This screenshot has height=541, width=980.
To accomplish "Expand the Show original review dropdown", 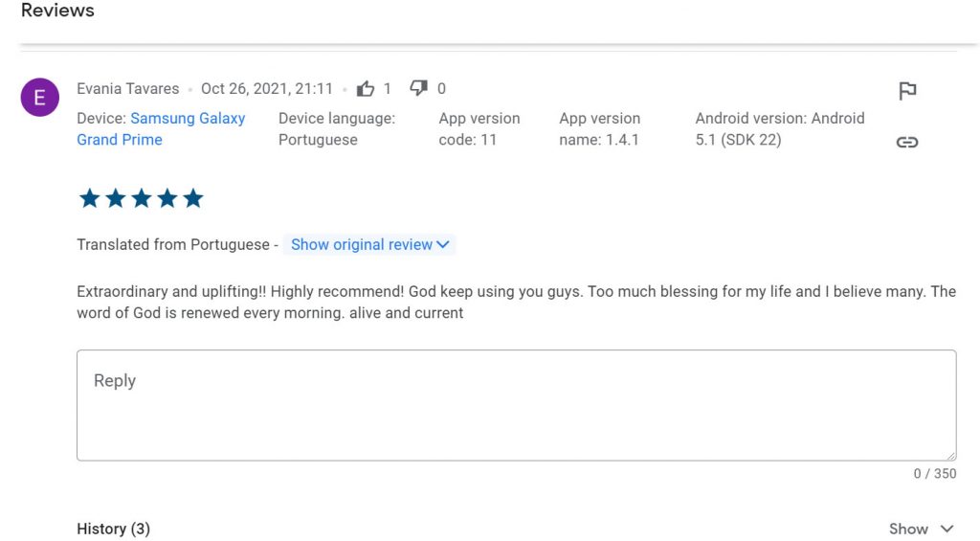I will (369, 244).
